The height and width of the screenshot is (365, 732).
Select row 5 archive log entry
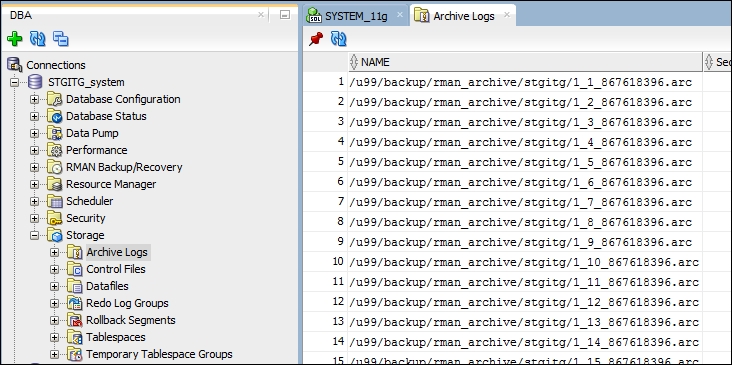click(x=521, y=162)
